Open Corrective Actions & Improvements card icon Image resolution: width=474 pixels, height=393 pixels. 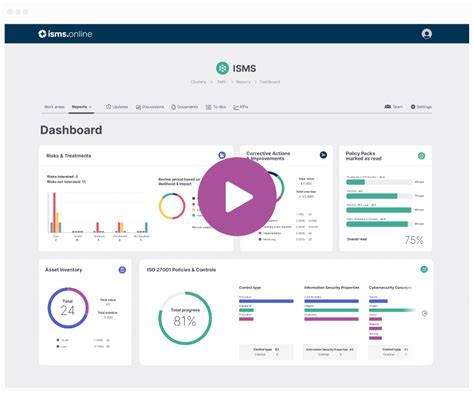[323, 155]
